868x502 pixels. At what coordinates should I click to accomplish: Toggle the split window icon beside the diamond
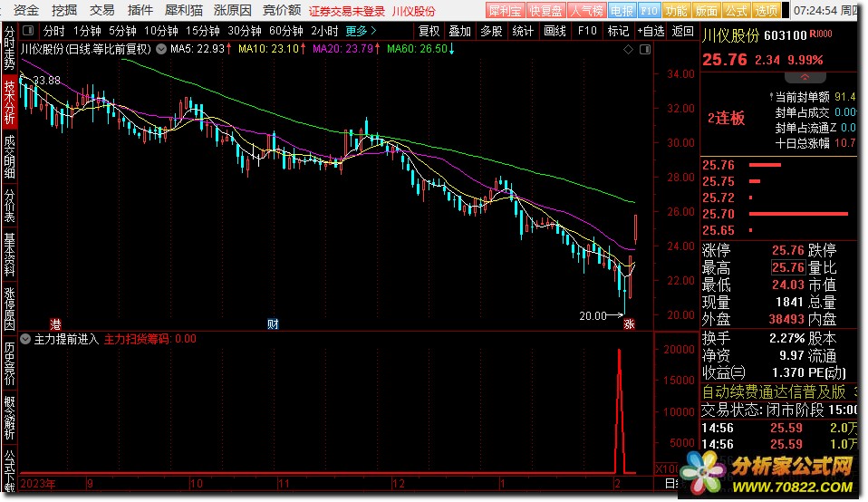[645, 49]
